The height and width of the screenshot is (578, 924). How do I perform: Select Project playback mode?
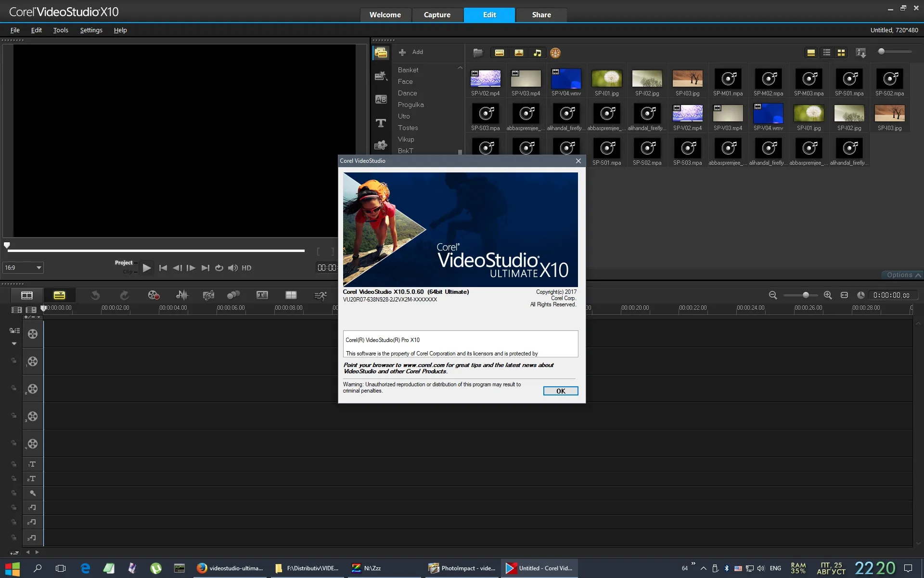124,263
